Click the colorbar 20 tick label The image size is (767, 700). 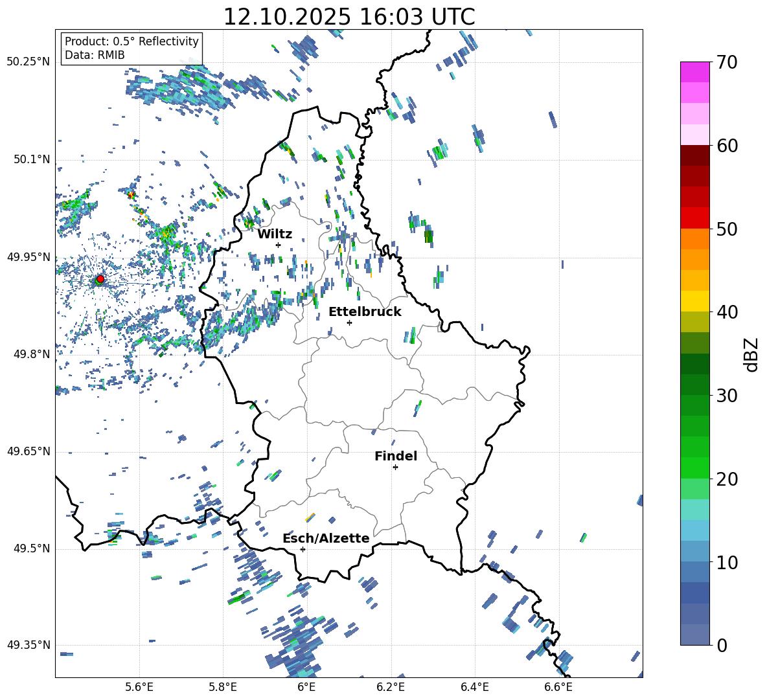[727, 479]
